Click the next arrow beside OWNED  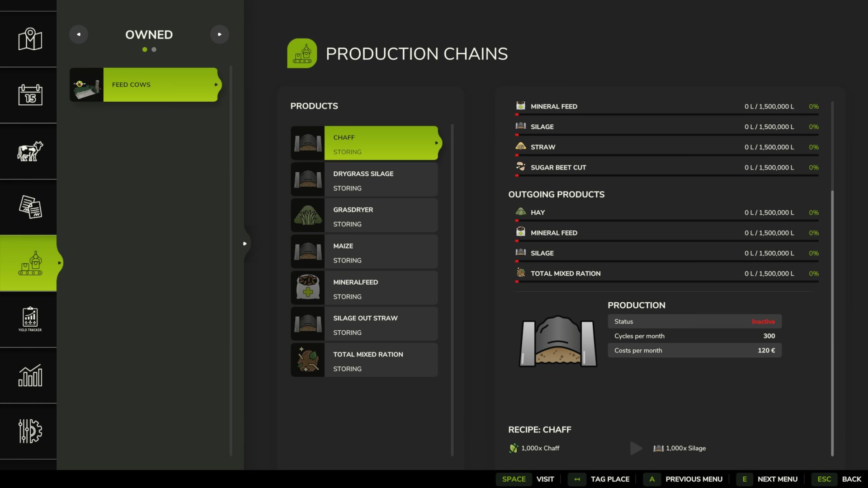(220, 34)
